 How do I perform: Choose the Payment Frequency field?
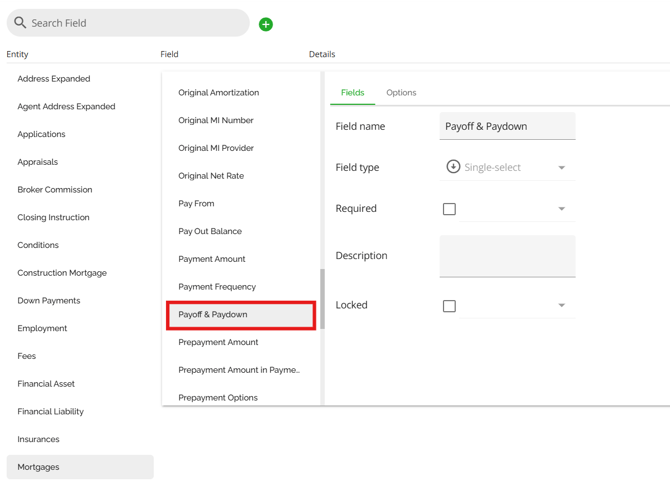tap(217, 287)
